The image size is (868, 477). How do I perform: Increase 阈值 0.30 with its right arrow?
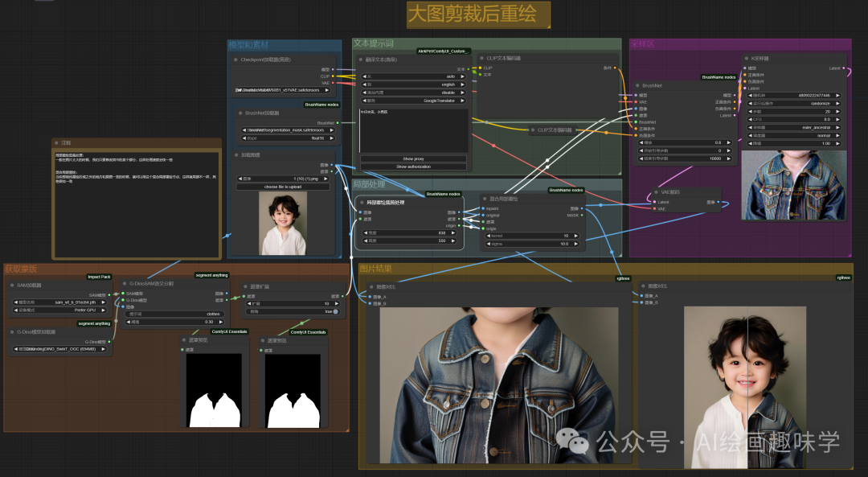222,322
